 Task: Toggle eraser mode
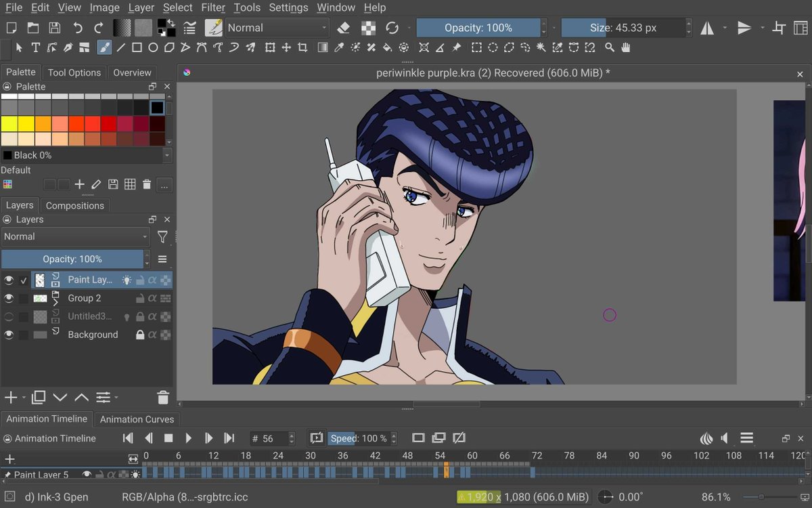(343, 28)
